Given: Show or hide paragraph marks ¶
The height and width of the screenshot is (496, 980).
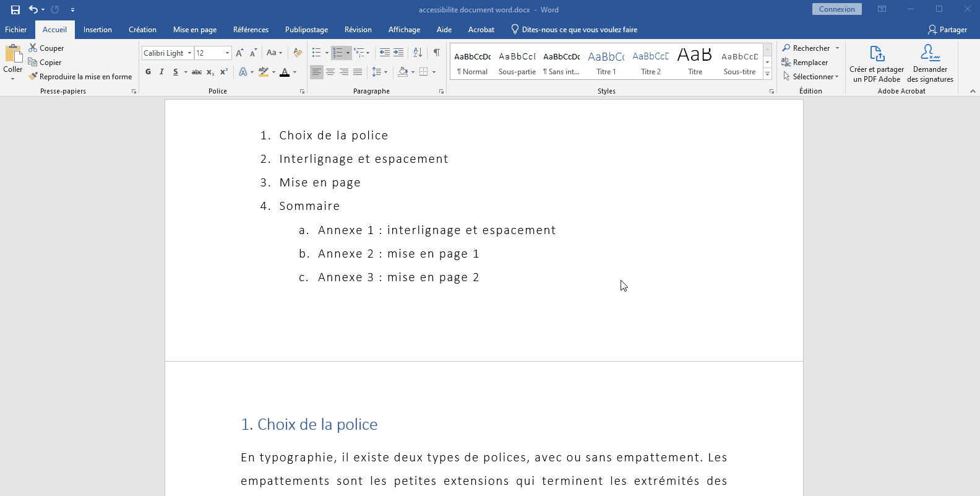Looking at the screenshot, I should [437, 53].
